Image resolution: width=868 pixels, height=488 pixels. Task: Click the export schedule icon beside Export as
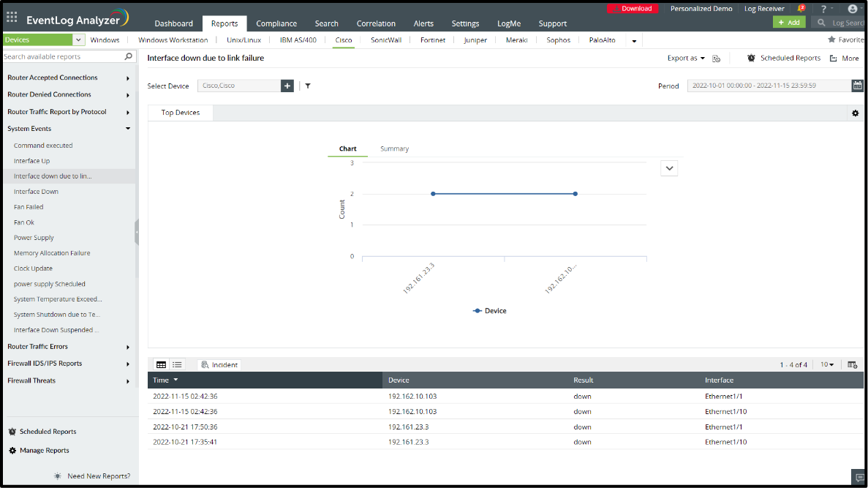(715, 58)
